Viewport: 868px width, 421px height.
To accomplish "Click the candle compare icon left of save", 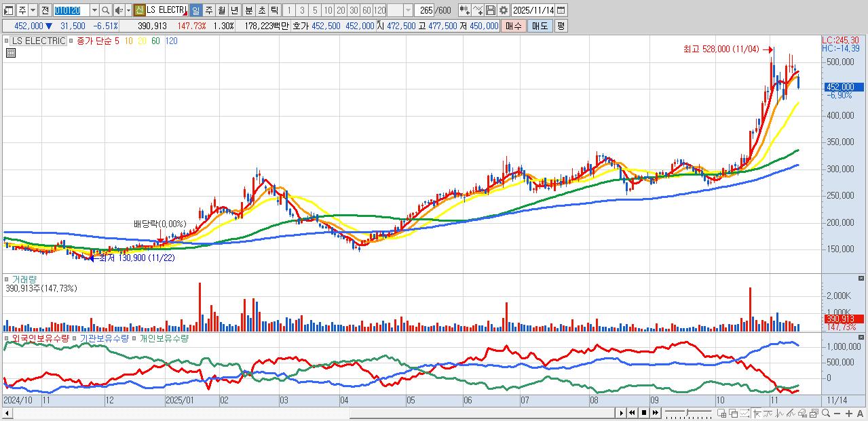I will point(464,10).
